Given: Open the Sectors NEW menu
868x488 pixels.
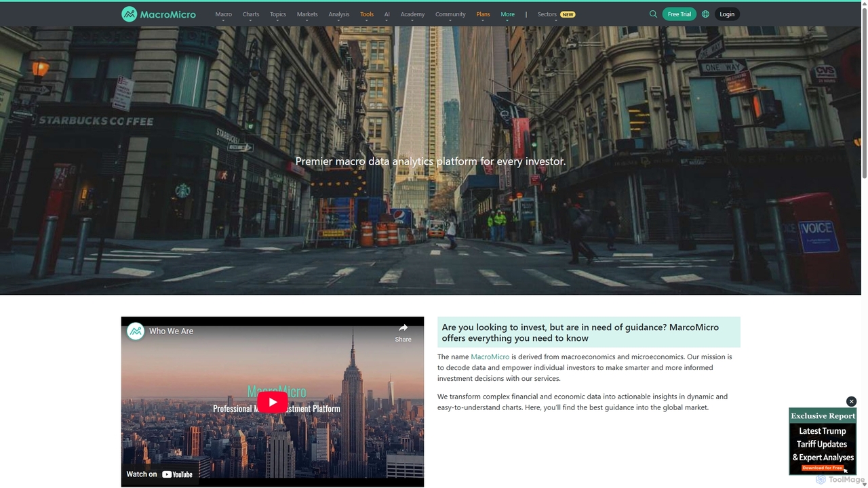Looking at the screenshot, I should click(x=556, y=14).
